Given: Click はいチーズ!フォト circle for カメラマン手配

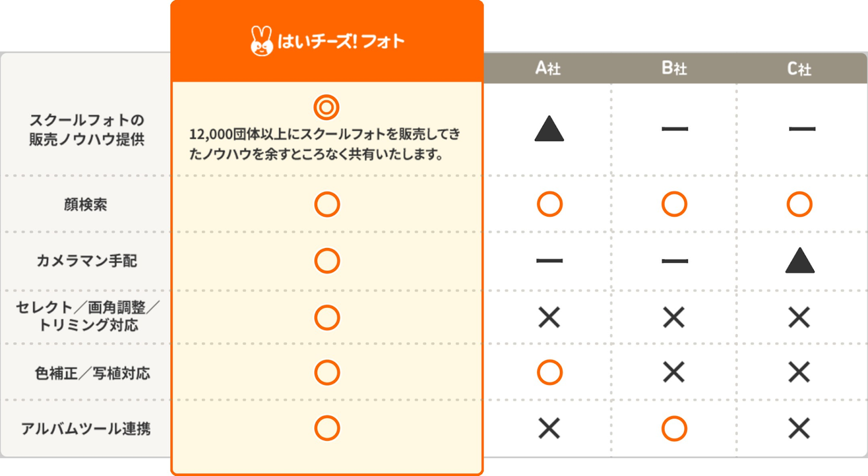Looking at the screenshot, I should pos(327,261).
